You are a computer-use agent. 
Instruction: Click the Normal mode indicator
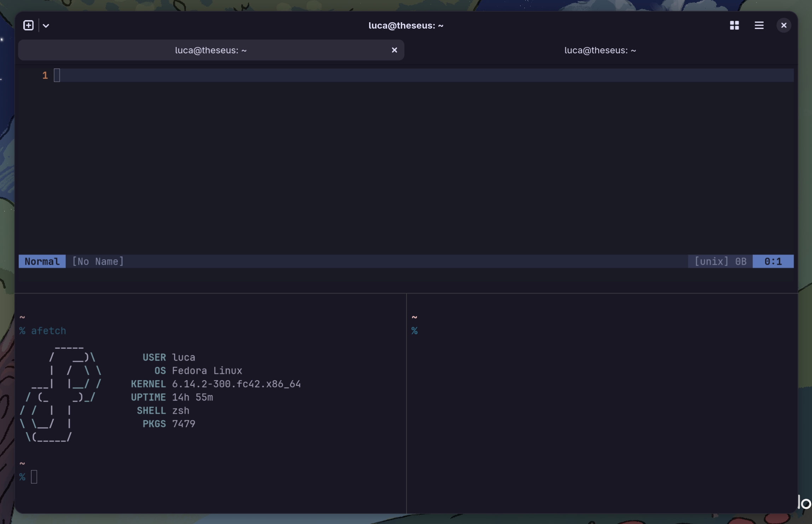coord(42,261)
